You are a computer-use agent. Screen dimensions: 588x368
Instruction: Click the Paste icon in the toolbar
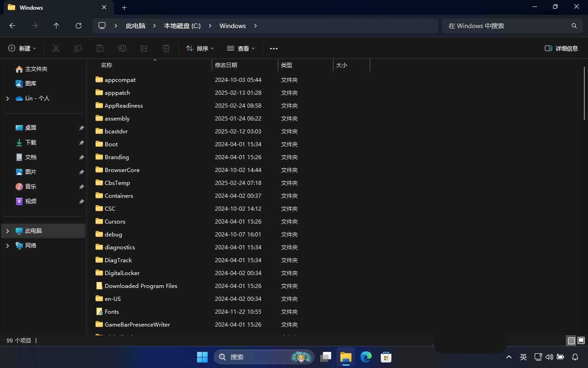[100, 48]
